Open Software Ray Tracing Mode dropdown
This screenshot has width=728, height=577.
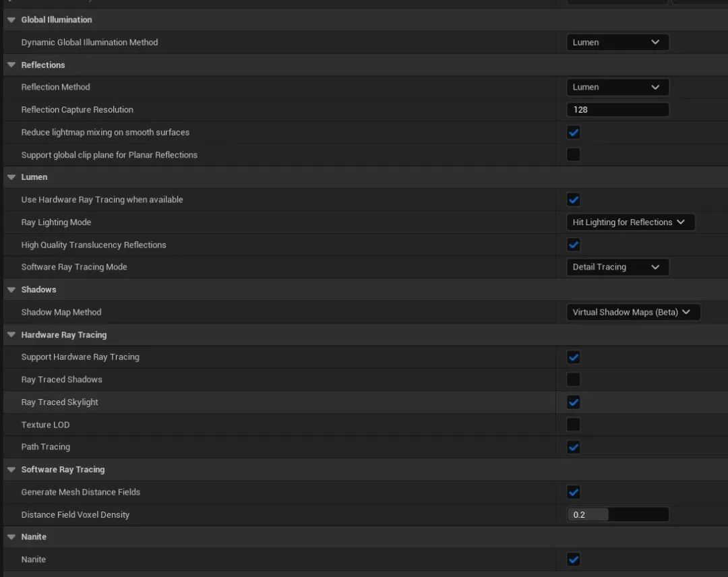617,267
